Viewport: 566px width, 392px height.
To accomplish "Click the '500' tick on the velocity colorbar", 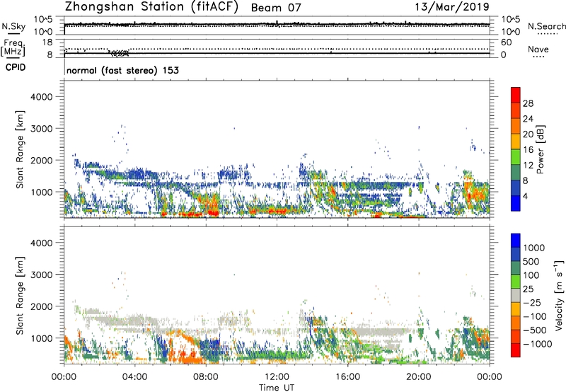I will pyautogui.click(x=531, y=262).
